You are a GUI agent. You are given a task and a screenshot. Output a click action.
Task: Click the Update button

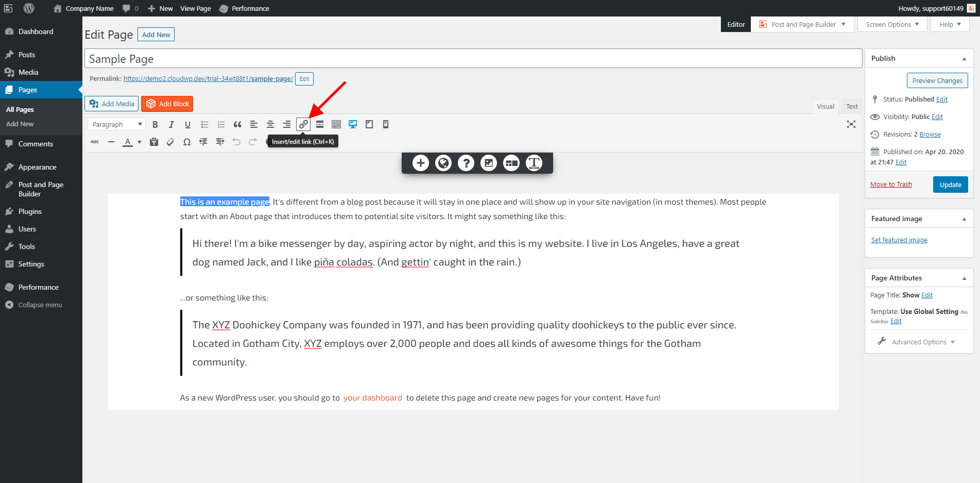point(950,184)
